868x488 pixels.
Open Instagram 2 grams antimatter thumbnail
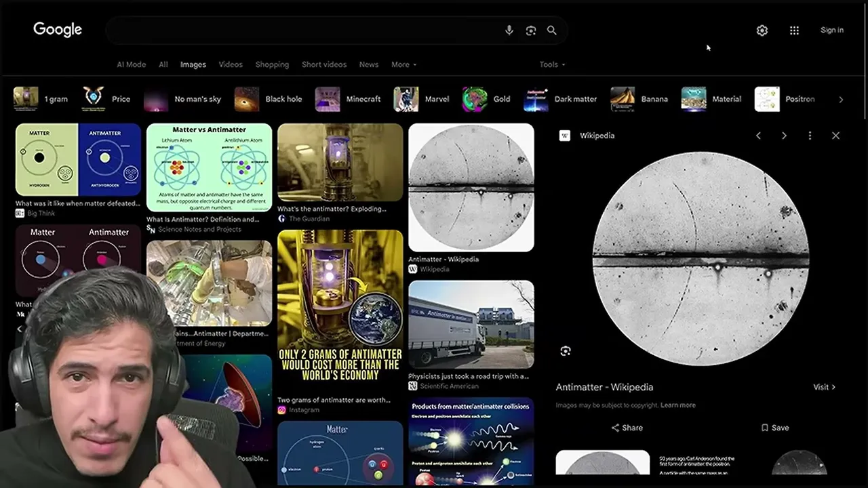[340, 310]
